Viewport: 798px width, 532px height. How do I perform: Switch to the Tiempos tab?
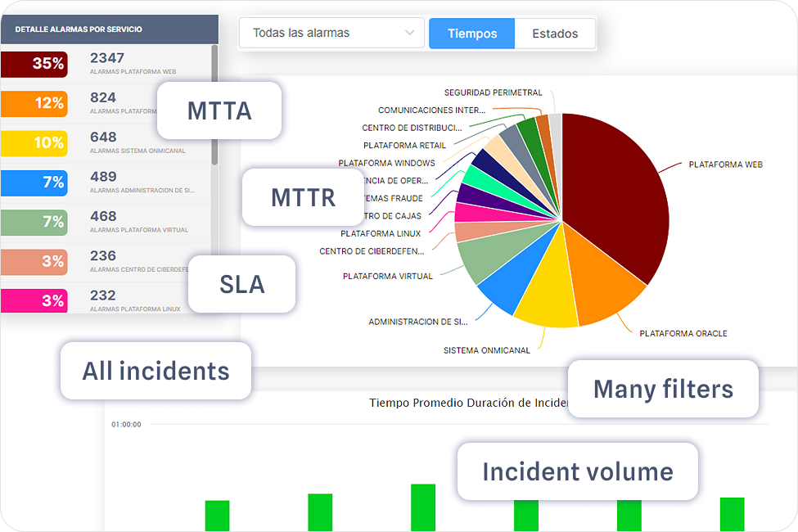(471, 34)
